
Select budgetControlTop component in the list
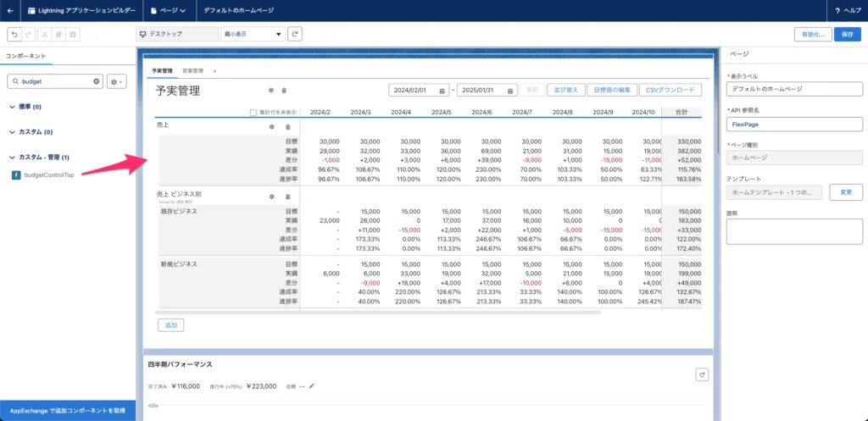(48, 174)
